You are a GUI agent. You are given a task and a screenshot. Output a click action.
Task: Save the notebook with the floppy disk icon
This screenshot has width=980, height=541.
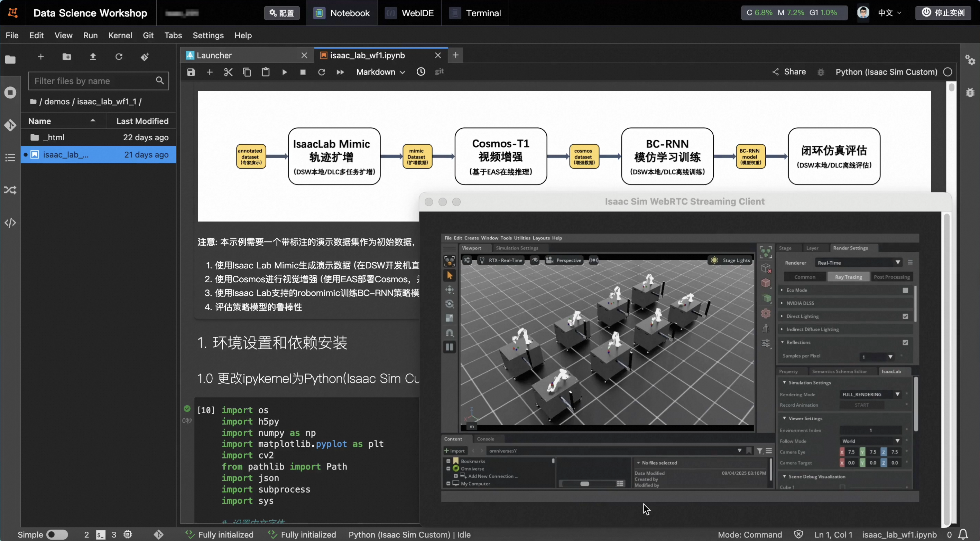(191, 72)
